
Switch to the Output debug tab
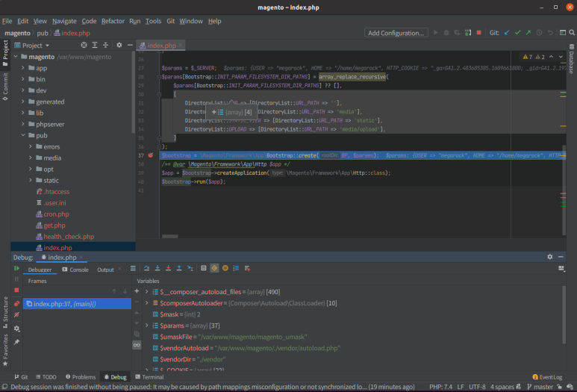pyautogui.click(x=105, y=270)
